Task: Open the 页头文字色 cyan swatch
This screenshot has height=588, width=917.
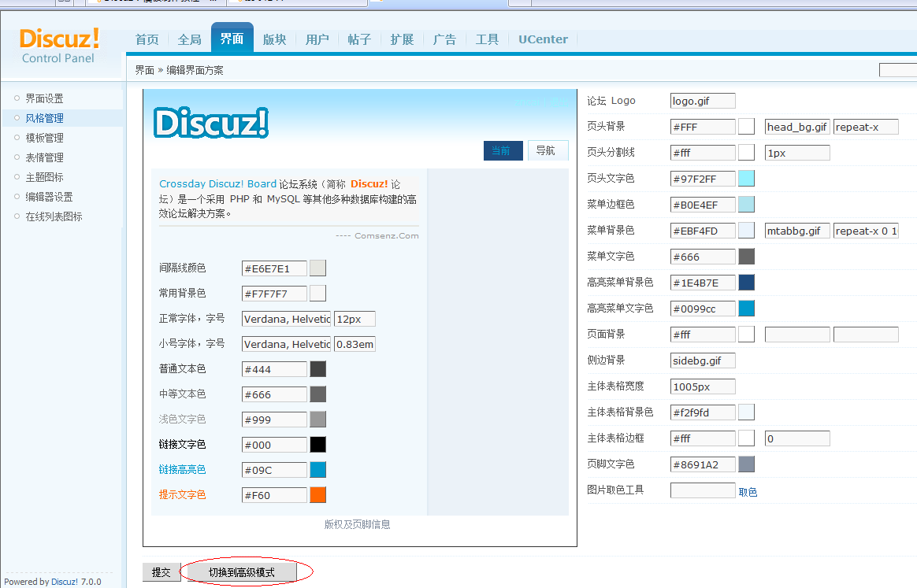Action: click(746, 178)
